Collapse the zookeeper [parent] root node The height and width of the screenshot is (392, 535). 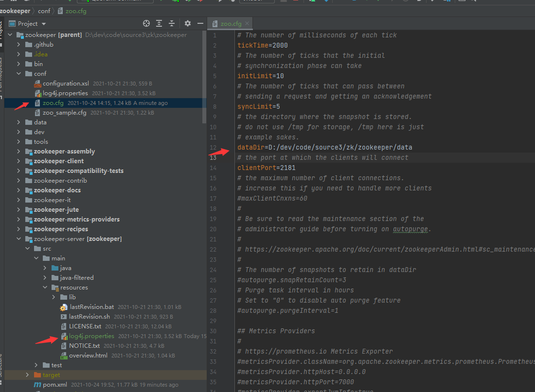coord(10,35)
